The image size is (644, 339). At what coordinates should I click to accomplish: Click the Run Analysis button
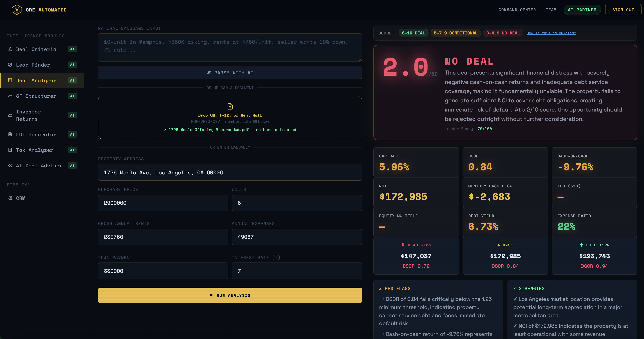click(x=230, y=295)
